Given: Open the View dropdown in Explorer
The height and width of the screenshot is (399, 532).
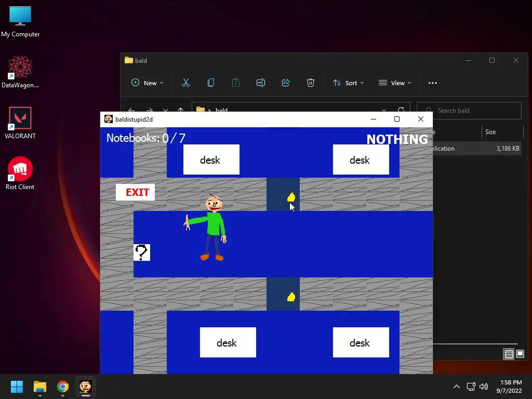Looking at the screenshot, I should pos(395,83).
